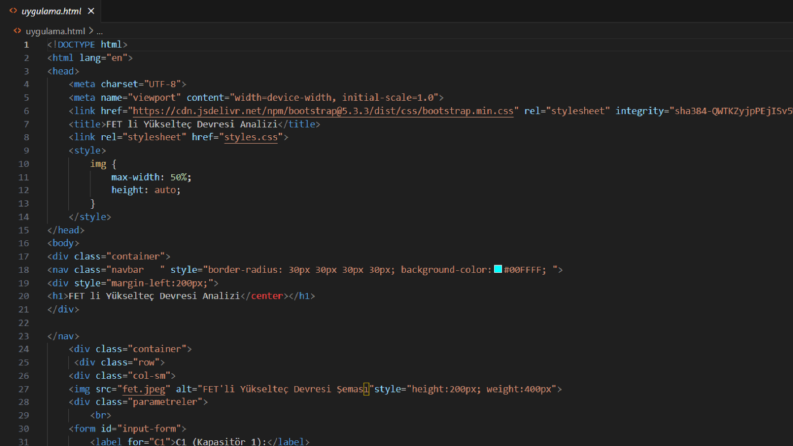Click the HTML file icon in breadcrumb
This screenshot has height=446, width=793.
[x=17, y=31]
